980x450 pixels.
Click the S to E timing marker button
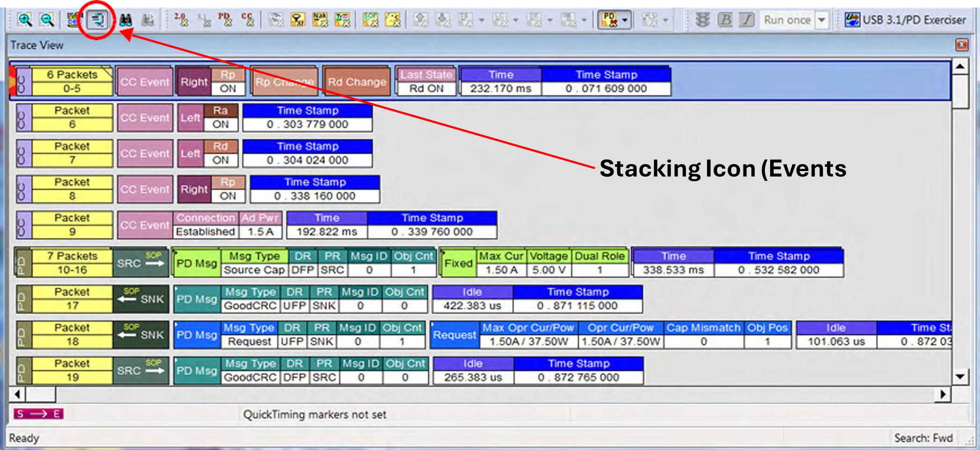(38, 414)
